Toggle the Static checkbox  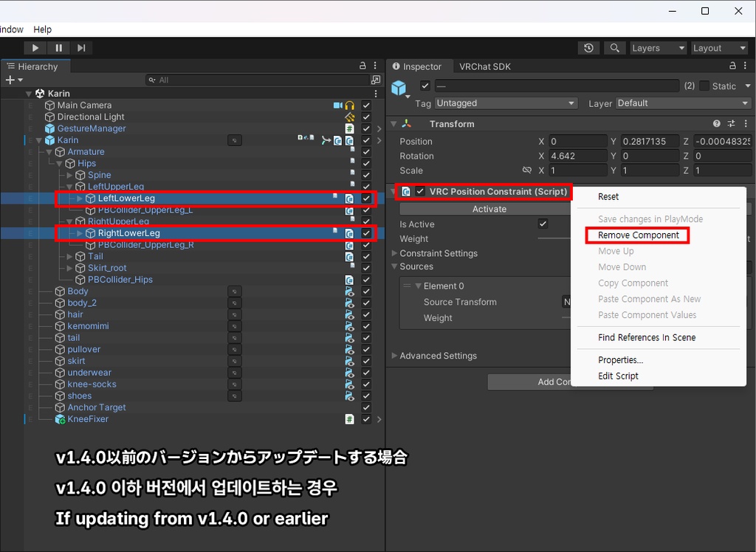pos(704,86)
